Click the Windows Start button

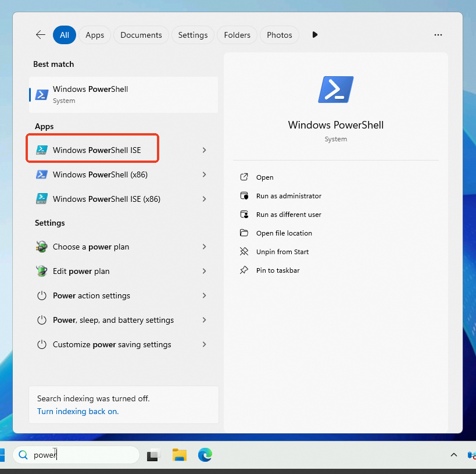[x=2, y=455]
